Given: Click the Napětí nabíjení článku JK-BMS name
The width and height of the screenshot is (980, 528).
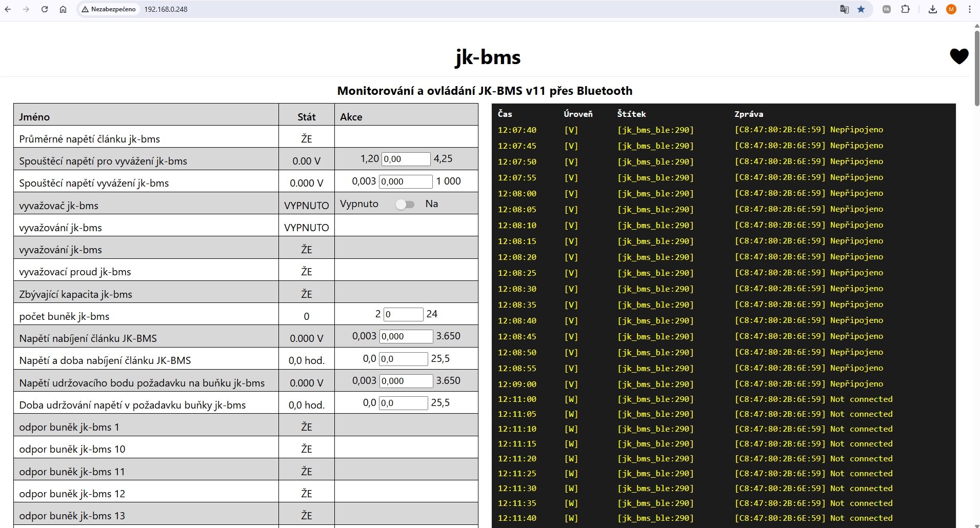Looking at the screenshot, I should click(88, 338).
